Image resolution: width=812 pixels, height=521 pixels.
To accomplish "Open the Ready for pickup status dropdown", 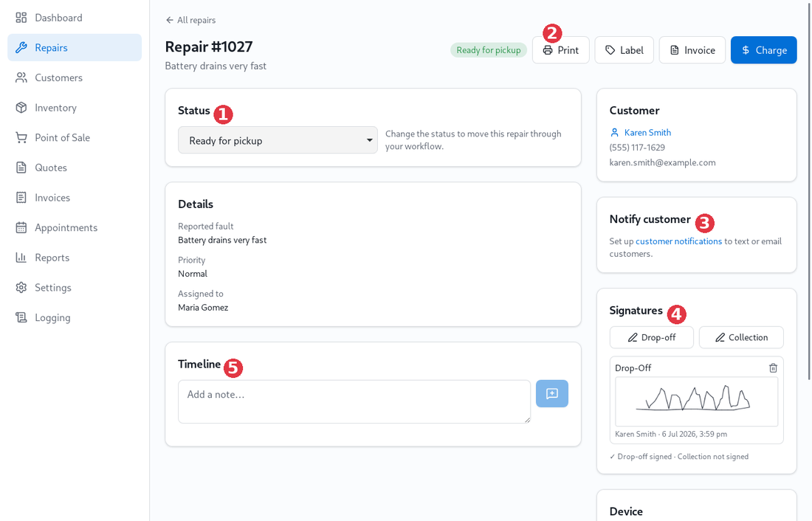I will coord(278,140).
